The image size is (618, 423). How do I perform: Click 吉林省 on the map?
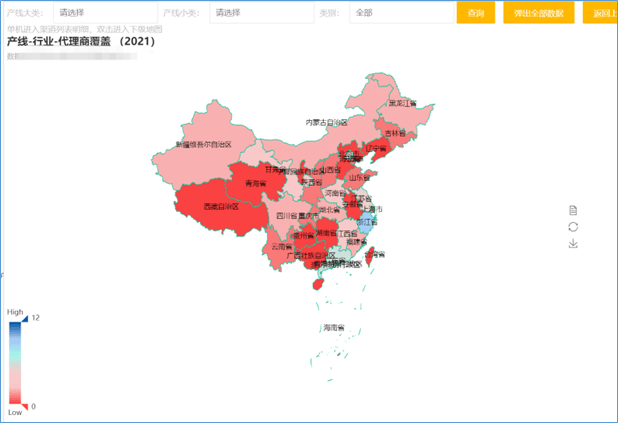click(x=396, y=132)
